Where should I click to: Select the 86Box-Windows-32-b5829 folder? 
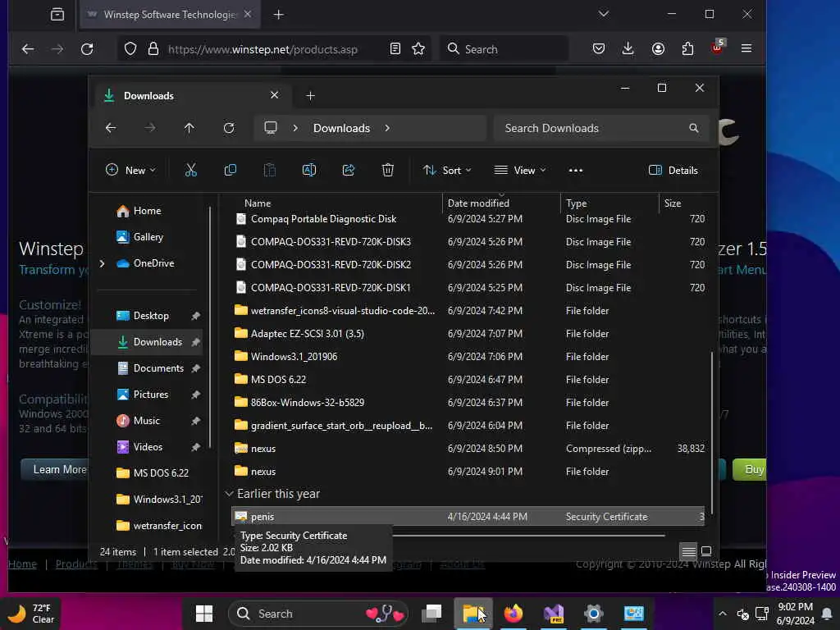[x=468, y=403]
